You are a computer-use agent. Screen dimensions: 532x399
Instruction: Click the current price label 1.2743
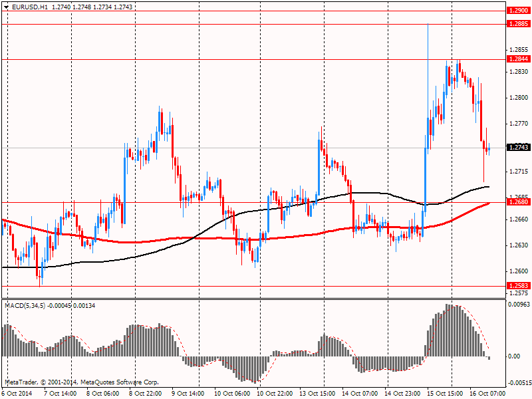519,147
